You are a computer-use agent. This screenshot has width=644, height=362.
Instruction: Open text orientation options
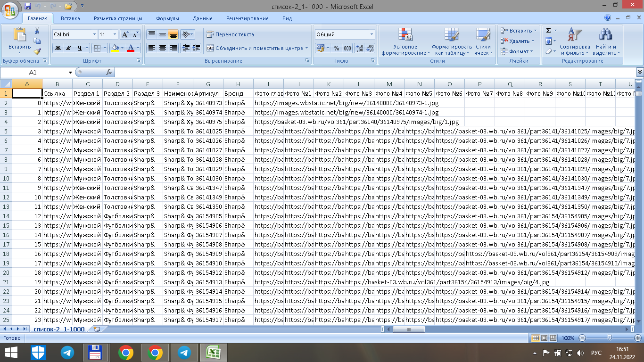click(x=187, y=34)
